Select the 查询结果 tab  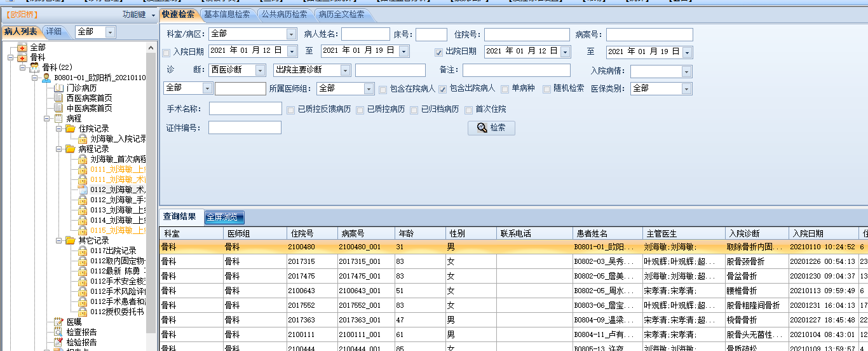[x=180, y=216]
